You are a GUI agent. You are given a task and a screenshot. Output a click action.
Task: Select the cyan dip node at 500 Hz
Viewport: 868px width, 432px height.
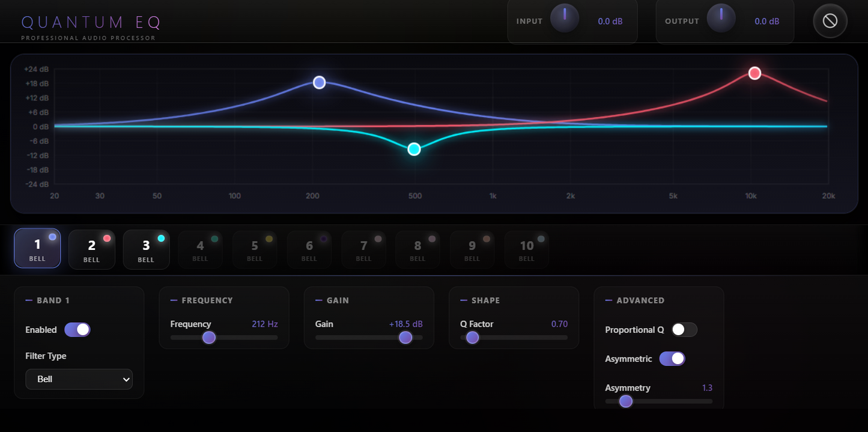pyautogui.click(x=414, y=148)
